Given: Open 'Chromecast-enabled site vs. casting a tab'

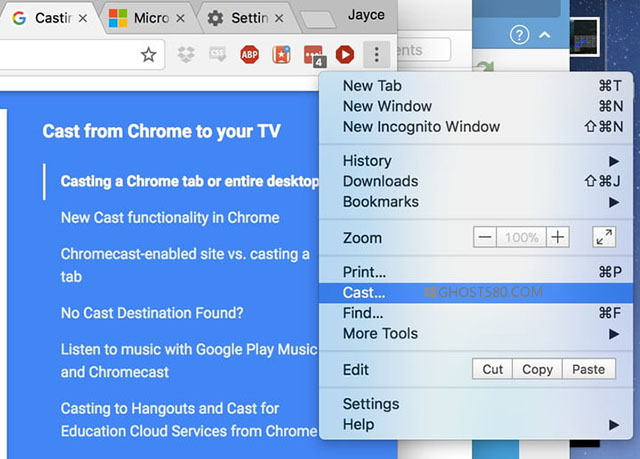Looking at the screenshot, I should pos(185,265).
